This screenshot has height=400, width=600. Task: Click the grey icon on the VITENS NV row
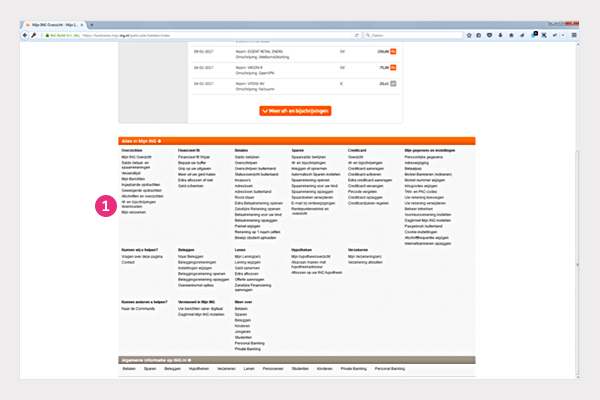[x=393, y=83]
